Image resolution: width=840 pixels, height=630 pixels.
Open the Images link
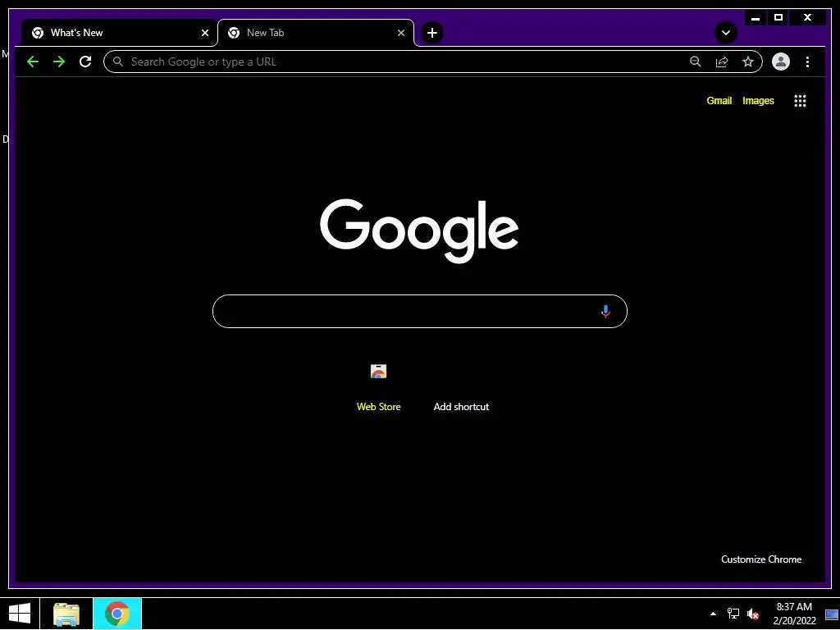coord(758,101)
